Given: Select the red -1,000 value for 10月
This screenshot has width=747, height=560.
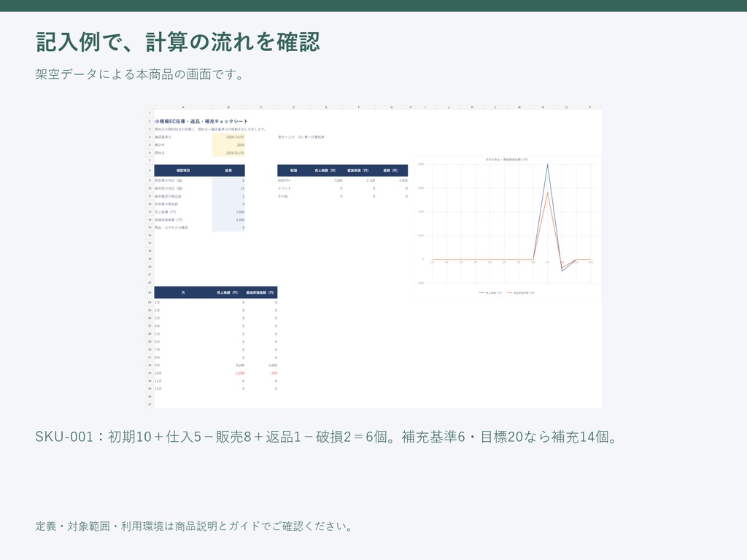Looking at the screenshot, I should [239, 373].
